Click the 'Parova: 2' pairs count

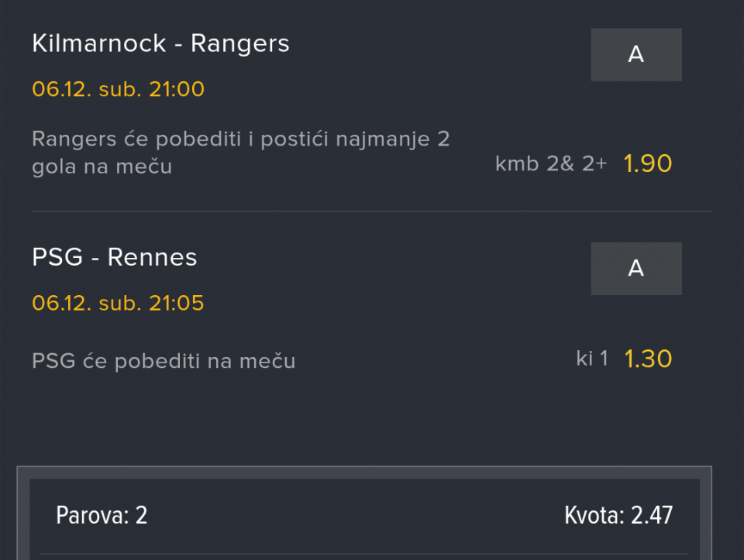[x=102, y=515]
